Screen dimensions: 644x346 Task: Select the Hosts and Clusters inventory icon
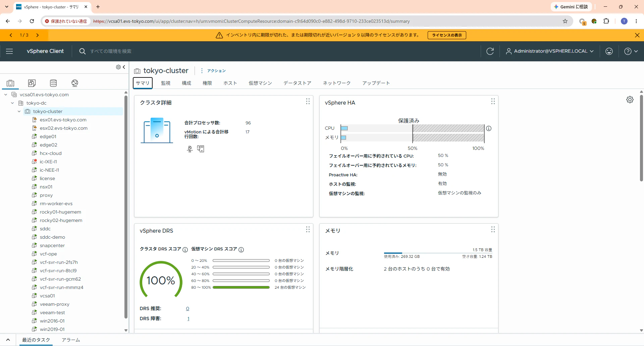[x=10, y=83]
